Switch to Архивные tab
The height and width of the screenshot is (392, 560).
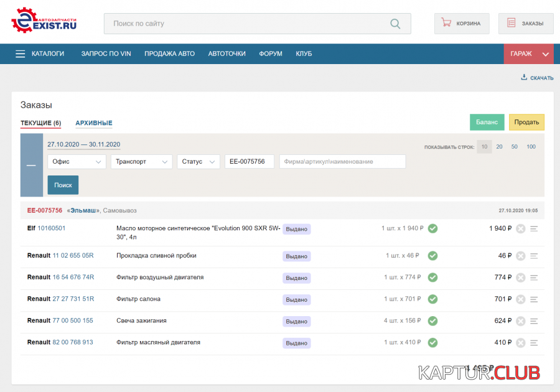(x=94, y=123)
